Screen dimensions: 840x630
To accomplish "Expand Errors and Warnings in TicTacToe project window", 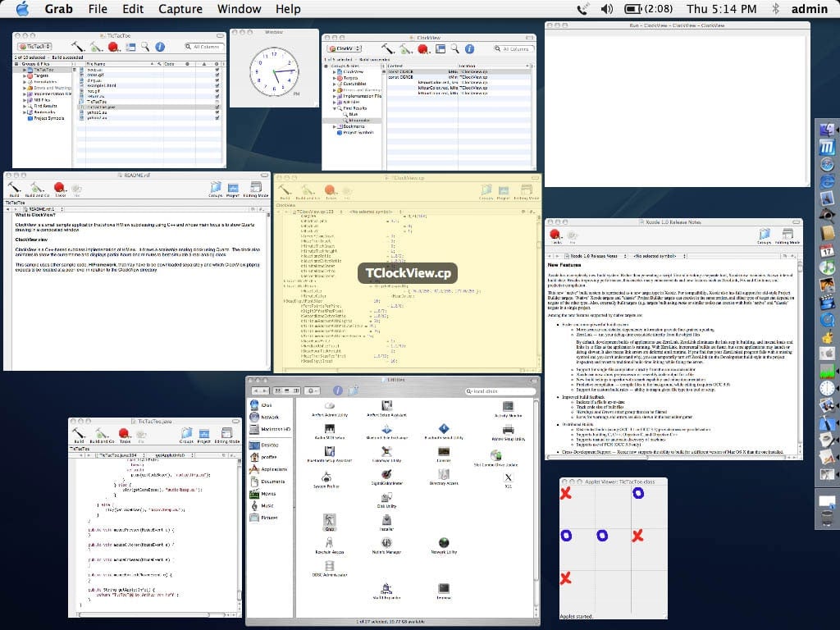I will (24, 88).
